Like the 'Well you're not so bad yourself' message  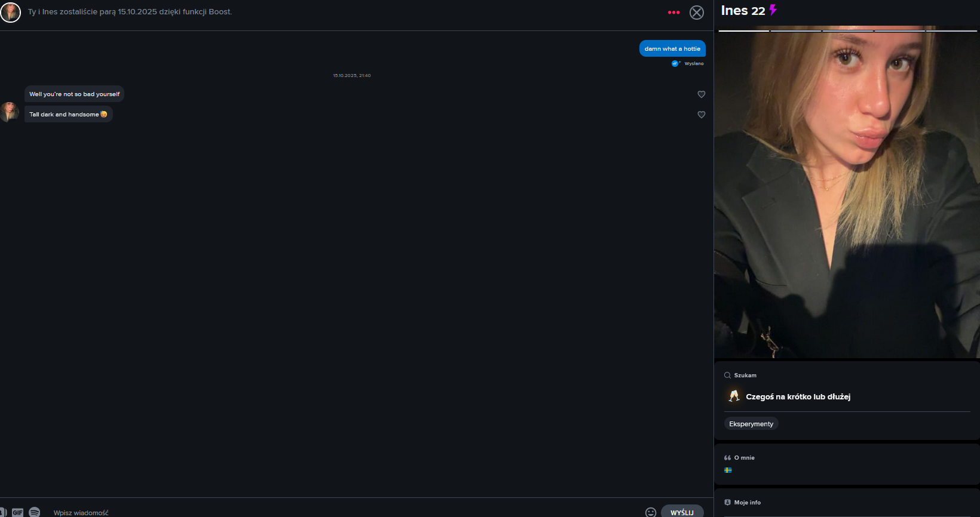coord(702,94)
